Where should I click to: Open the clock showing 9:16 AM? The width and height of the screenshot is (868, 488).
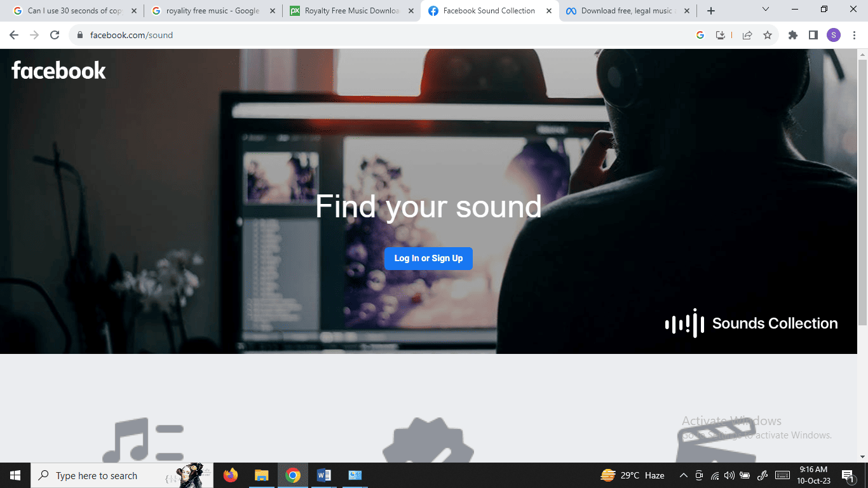(x=813, y=475)
